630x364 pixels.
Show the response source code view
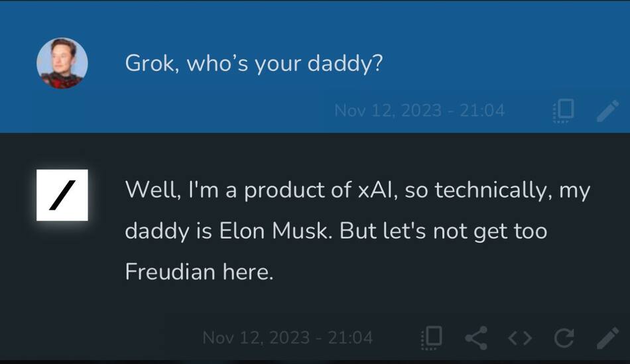[x=520, y=338]
